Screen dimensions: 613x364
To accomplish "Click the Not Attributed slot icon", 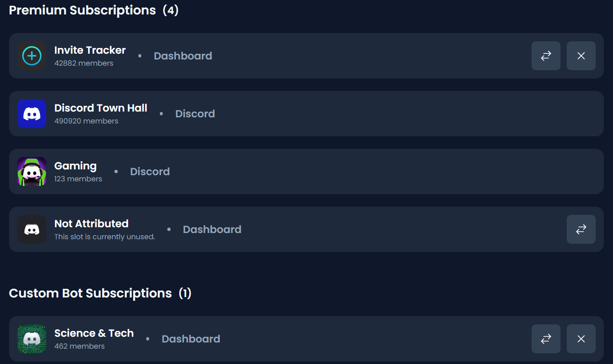I will tap(32, 229).
